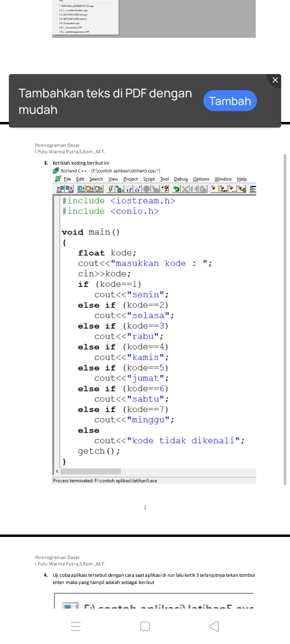Open the Debug menu
Image resolution: width=290 pixels, height=644 pixels.
[x=181, y=179]
